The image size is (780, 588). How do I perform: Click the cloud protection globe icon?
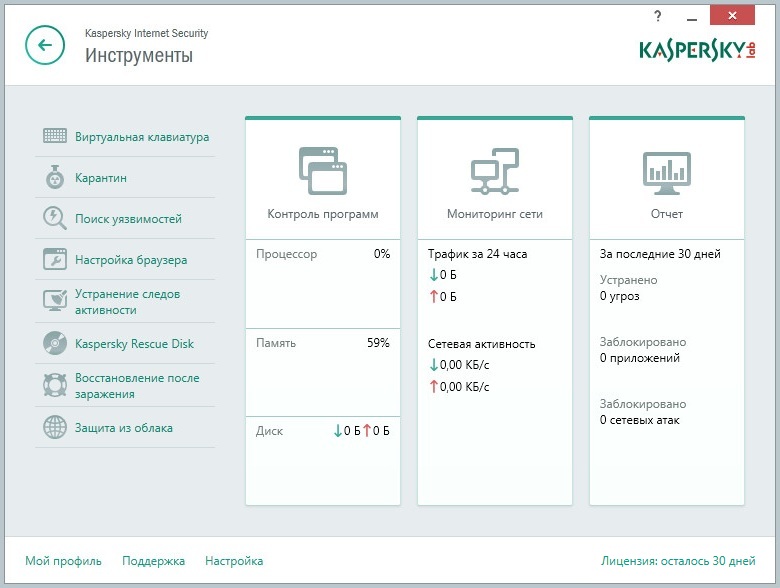point(55,427)
